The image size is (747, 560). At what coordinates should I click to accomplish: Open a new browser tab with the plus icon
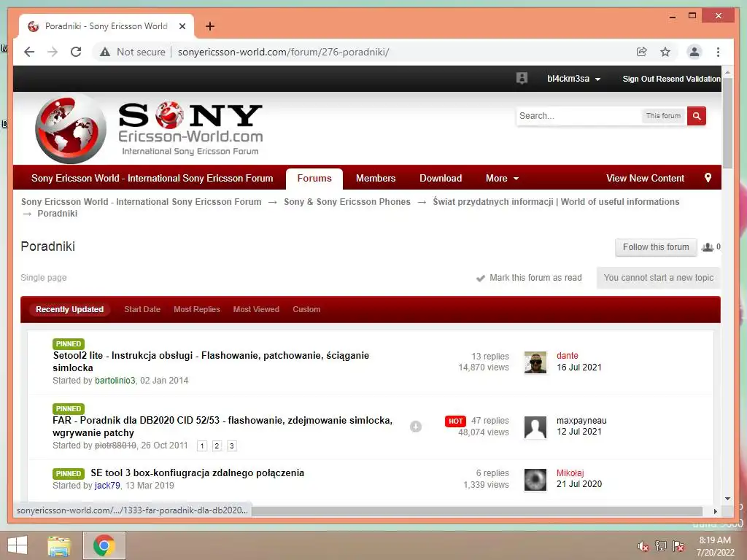(210, 26)
